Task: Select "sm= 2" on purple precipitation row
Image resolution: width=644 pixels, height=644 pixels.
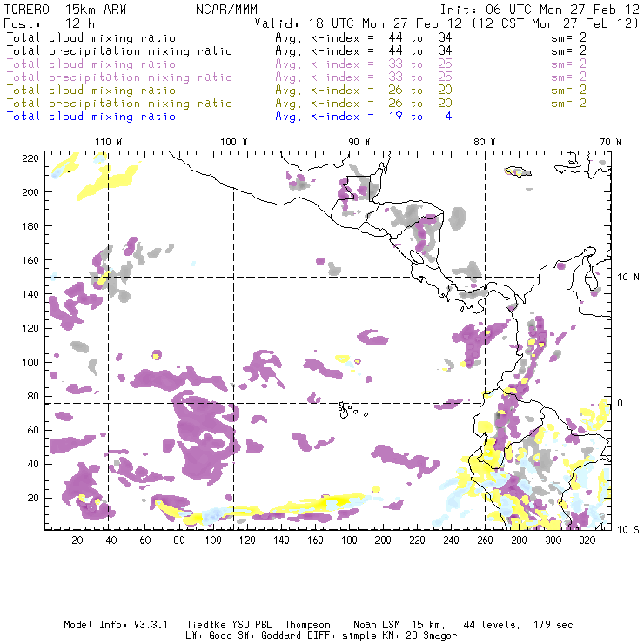Action: point(569,77)
